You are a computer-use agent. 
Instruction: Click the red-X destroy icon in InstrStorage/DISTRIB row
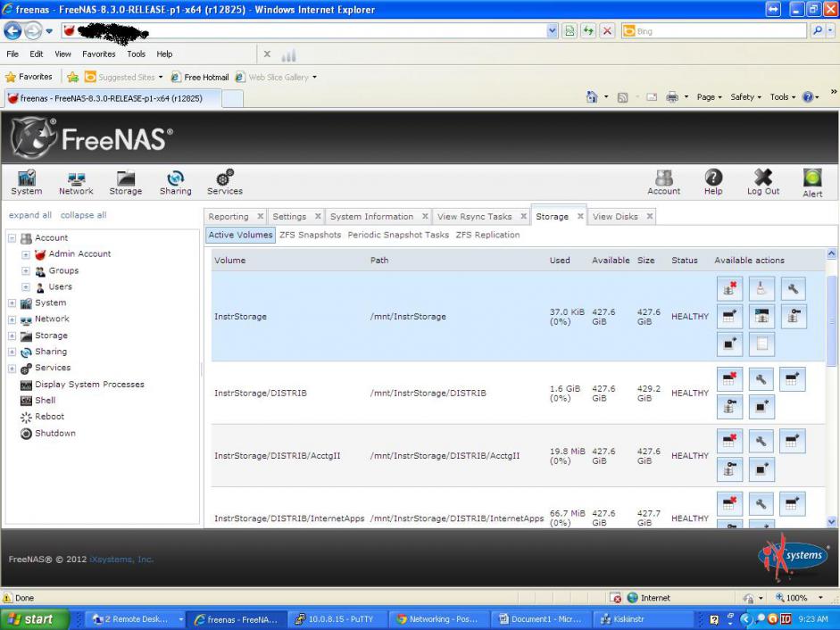click(729, 380)
